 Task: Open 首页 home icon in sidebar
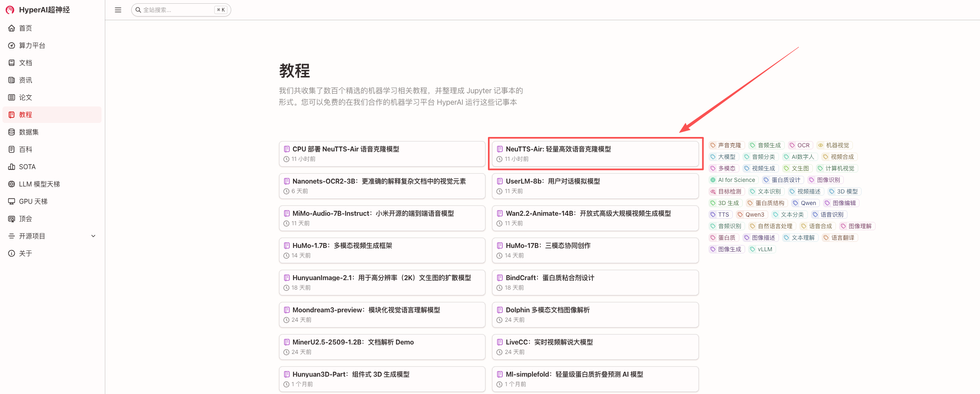coord(12,28)
